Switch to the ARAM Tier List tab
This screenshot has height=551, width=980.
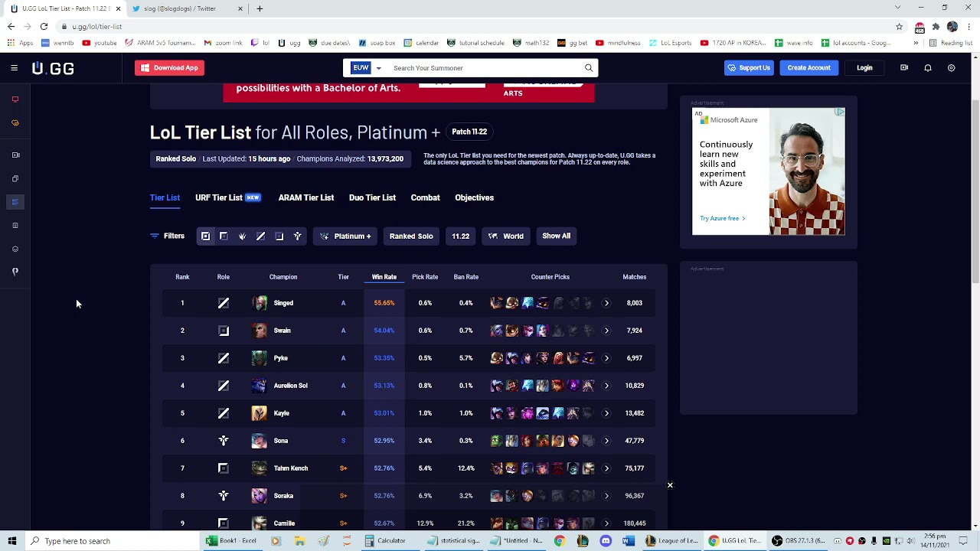[x=306, y=197]
